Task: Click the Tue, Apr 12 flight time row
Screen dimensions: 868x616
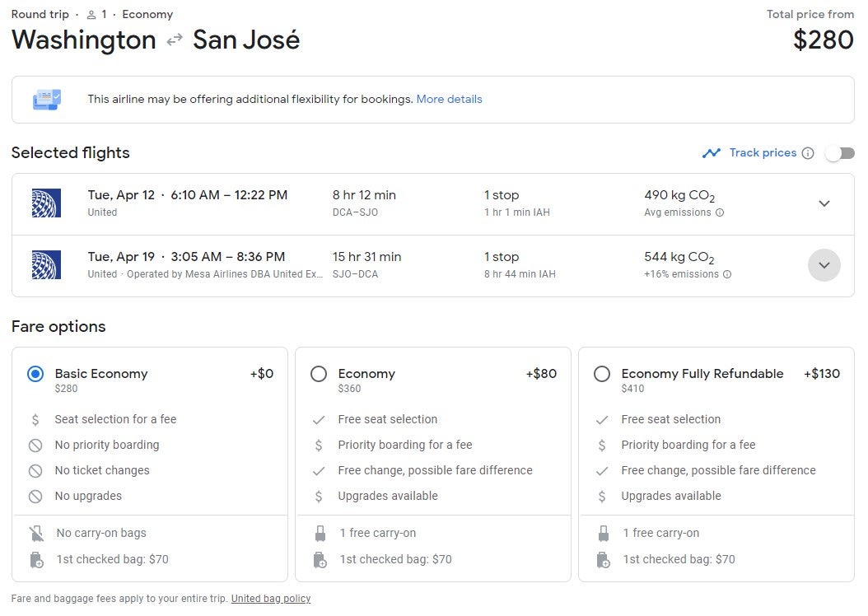Action: click(188, 195)
